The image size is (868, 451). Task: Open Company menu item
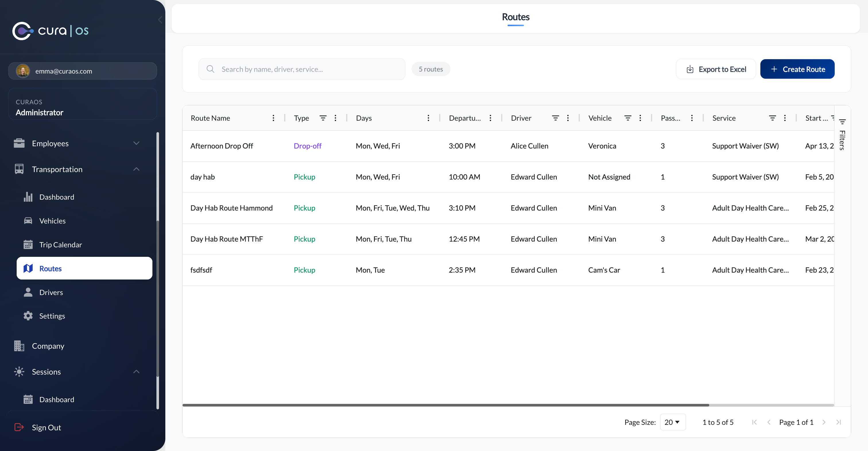(48, 346)
